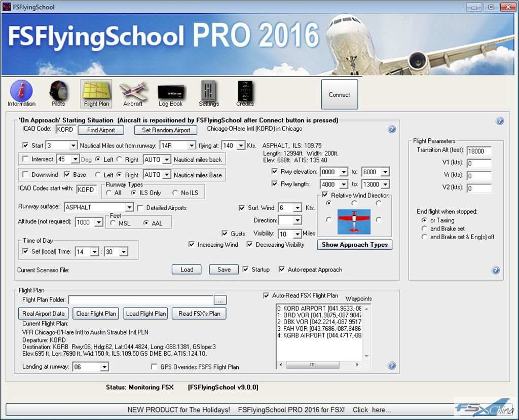The image size is (519, 420).
Task: Open the runway 14R dropdown
Action: pyautogui.click(x=191, y=145)
